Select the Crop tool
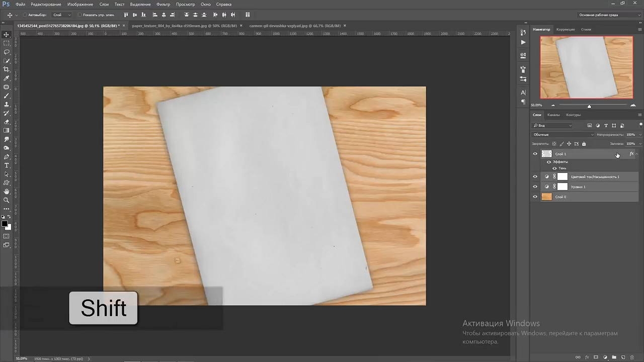This screenshot has height=362, width=644. (x=7, y=69)
